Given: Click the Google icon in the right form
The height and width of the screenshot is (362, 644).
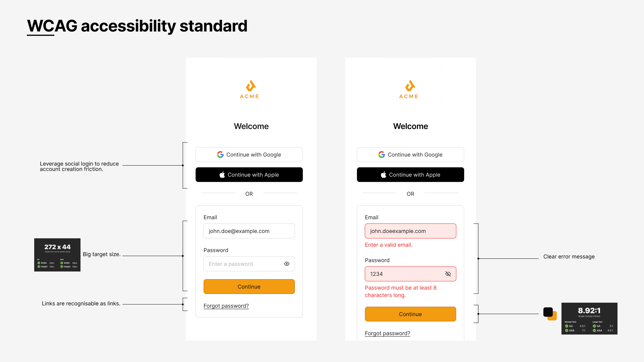Looking at the screenshot, I should click(x=382, y=155).
